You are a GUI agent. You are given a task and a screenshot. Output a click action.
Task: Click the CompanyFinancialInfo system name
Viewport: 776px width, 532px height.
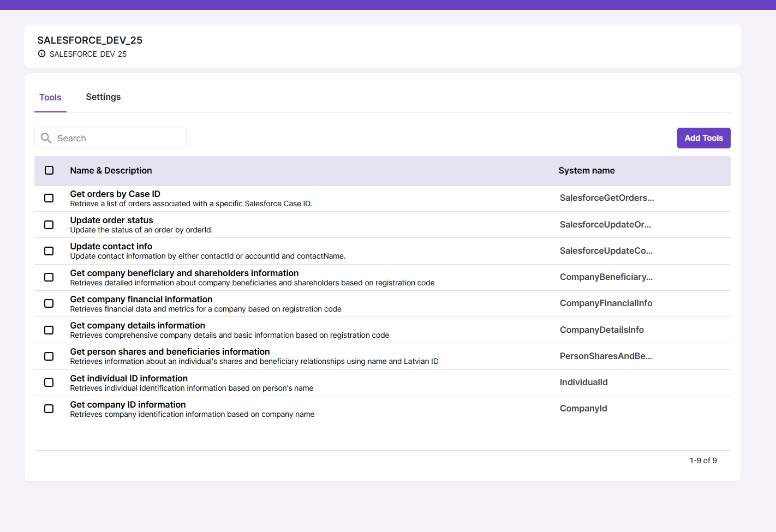[606, 303]
